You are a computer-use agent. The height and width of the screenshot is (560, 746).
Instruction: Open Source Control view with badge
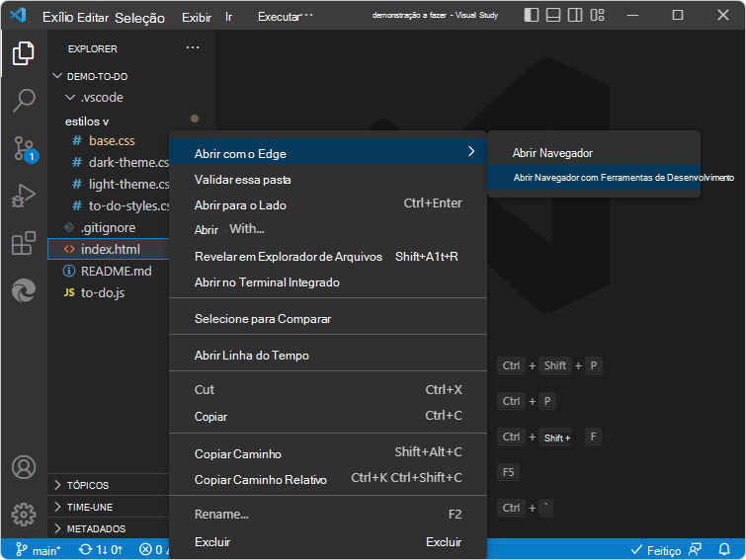(x=24, y=149)
